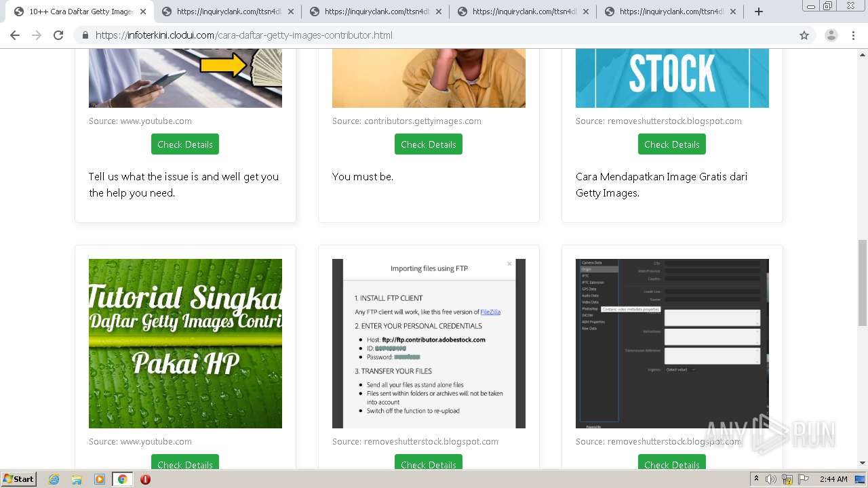
Task: Select the Chrome taskbar button
Action: tap(122, 479)
